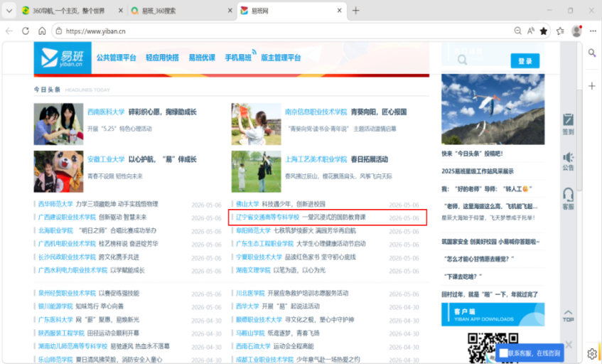Reload the page with the refresh icon

coord(26,31)
